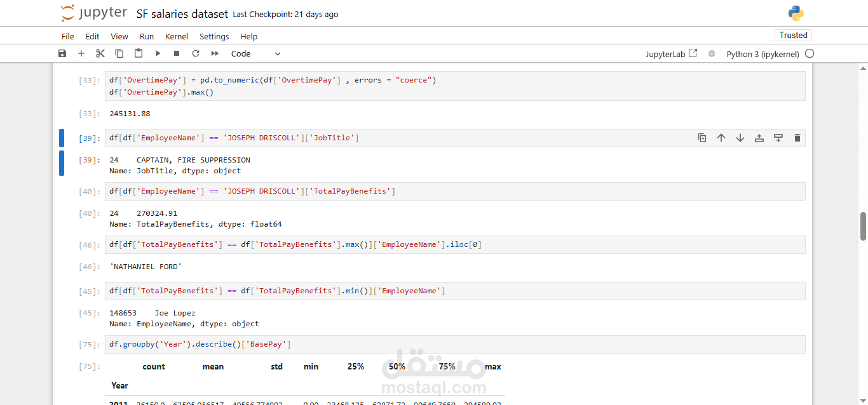Cut the selected cell using the scissors icon
The image size is (868, 405).
100,54
